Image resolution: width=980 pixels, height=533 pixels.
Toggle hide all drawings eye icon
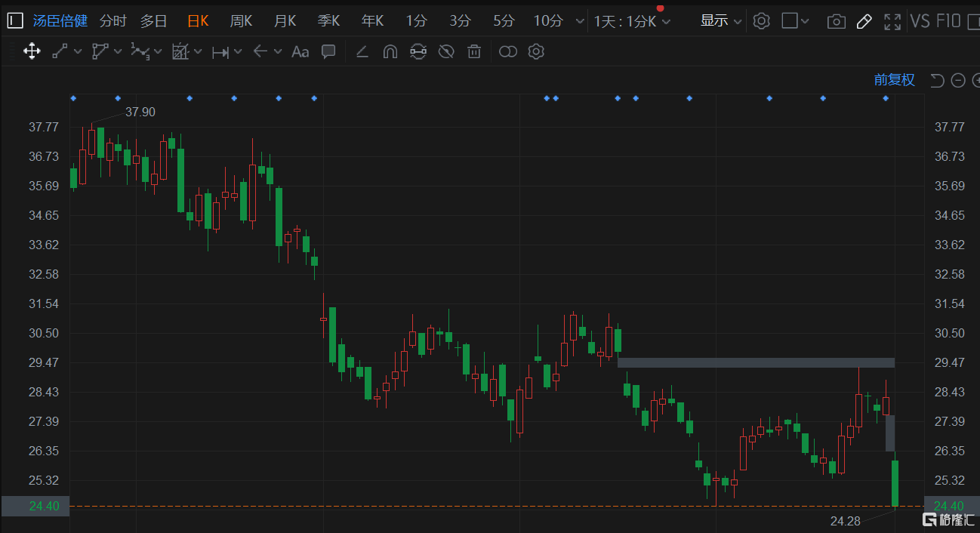click(x=446, y=51)
